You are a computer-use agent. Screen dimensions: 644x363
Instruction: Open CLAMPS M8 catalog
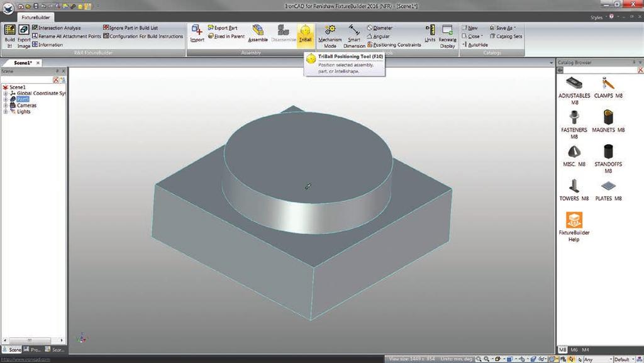click(608, 87)
